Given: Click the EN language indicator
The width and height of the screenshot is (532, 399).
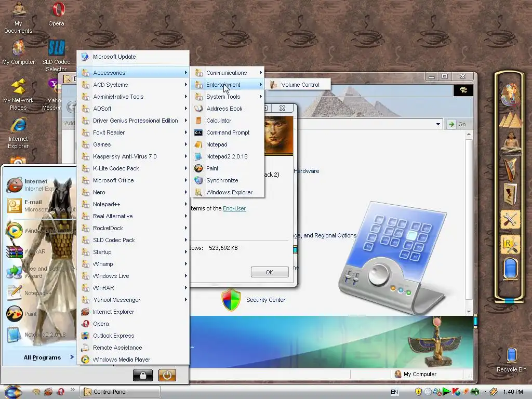Looking at the screenshot, I should click(394, 392).
